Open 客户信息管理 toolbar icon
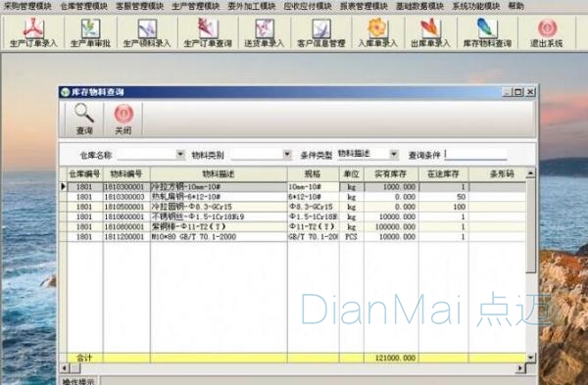The width and height of the screenshot is (588, 385). (x=321, y=32)
